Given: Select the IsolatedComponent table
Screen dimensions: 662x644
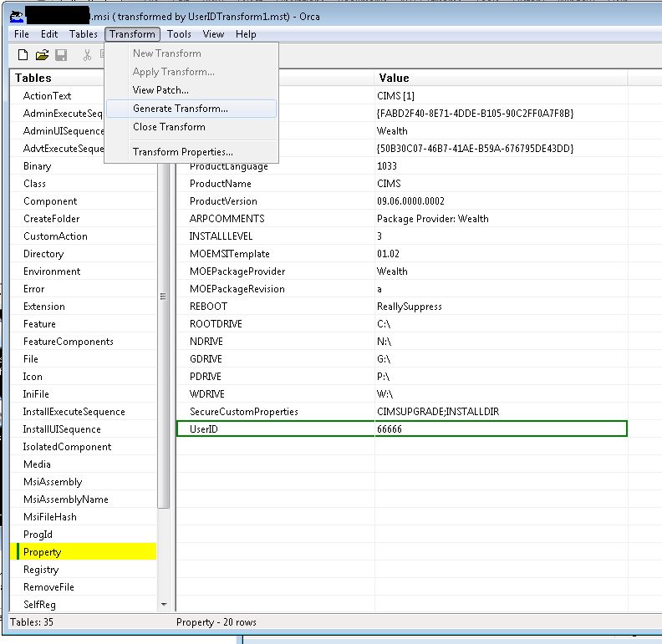Looking at the screenshot, I should [67, 447].
